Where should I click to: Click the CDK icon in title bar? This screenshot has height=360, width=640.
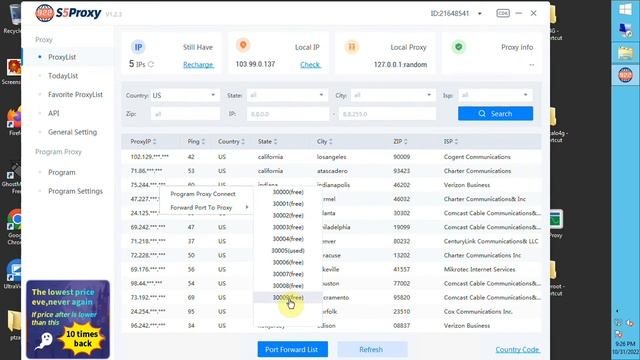(x=503, y=13)
